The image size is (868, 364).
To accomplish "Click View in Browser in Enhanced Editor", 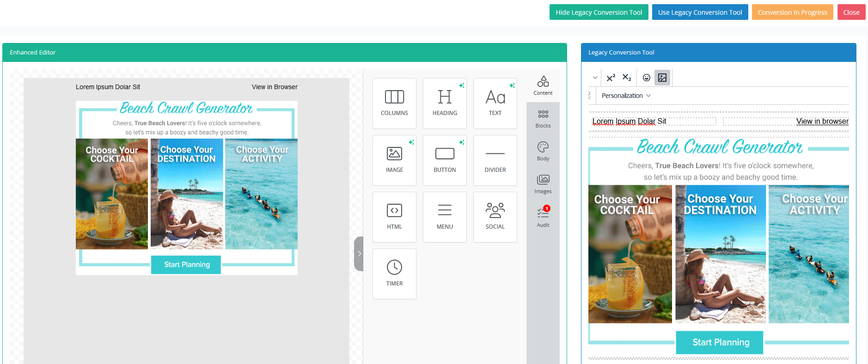I will tap(275, 87).
